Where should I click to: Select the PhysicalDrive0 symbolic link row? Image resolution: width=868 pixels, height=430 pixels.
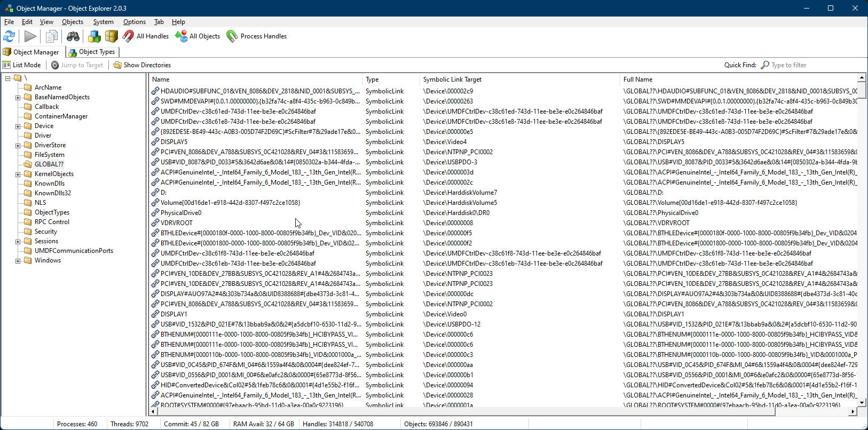pyautogui.click(x=181, y=213)
